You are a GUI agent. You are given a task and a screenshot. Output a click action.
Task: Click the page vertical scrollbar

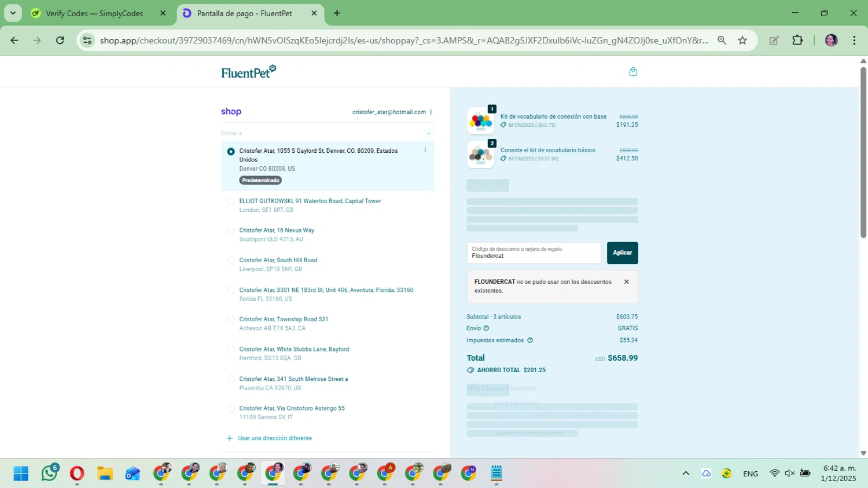[x=863, y=152]
